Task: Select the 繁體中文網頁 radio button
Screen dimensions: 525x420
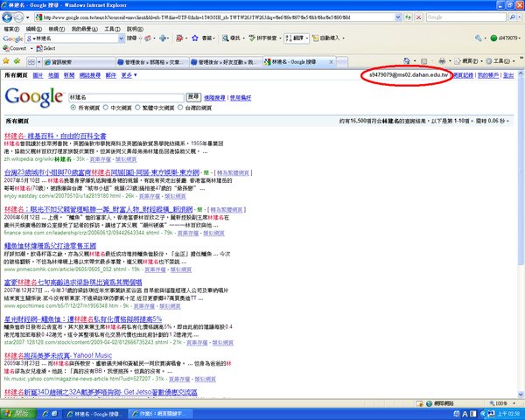Action: (x=137, y=108)
